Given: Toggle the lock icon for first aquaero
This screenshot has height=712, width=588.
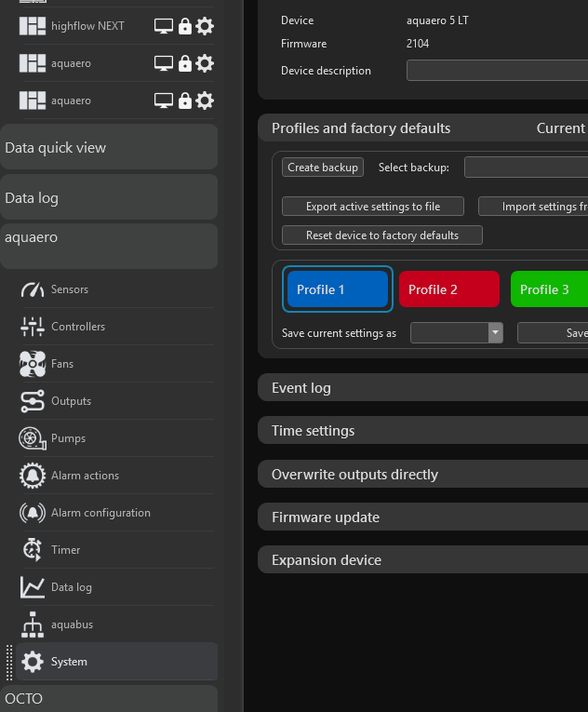Looking at the screenshot, I should click(185, 63).
